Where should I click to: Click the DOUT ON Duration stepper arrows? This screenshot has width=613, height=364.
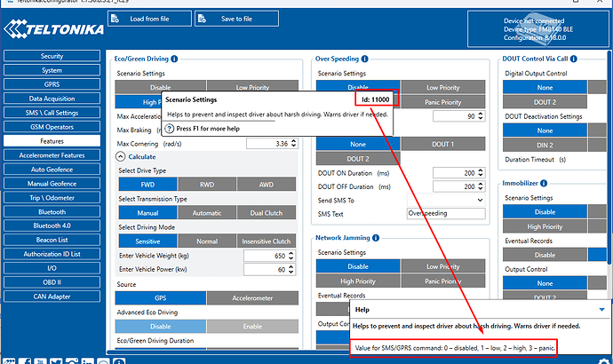481,172
